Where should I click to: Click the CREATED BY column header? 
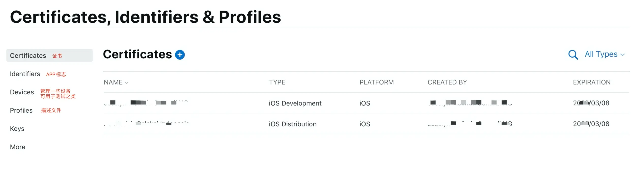coord(447,82)
